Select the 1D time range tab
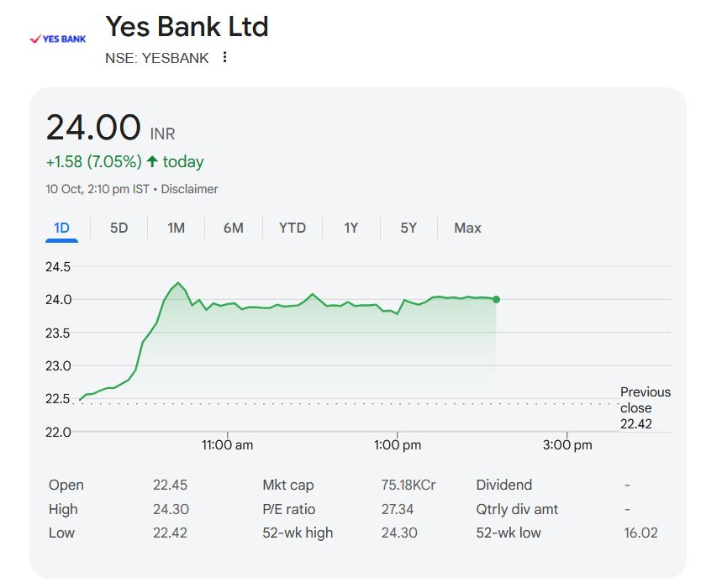Screen dimensions: 701x588 (x=61, y=228)
